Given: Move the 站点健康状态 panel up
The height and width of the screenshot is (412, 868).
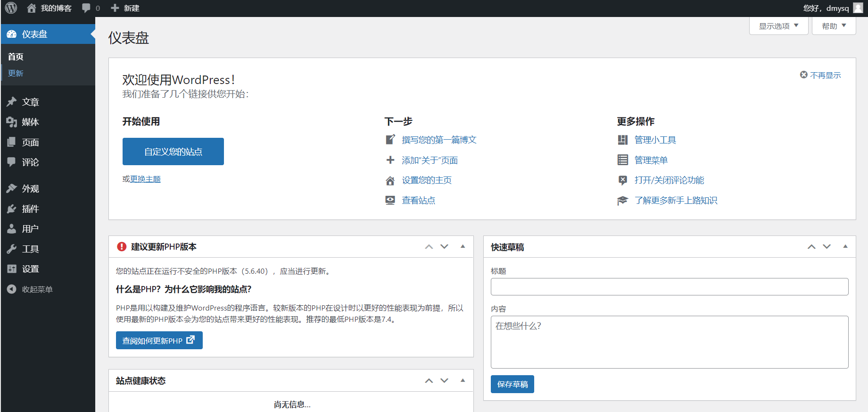Looking at the screenshot, I should click(429, 381).
